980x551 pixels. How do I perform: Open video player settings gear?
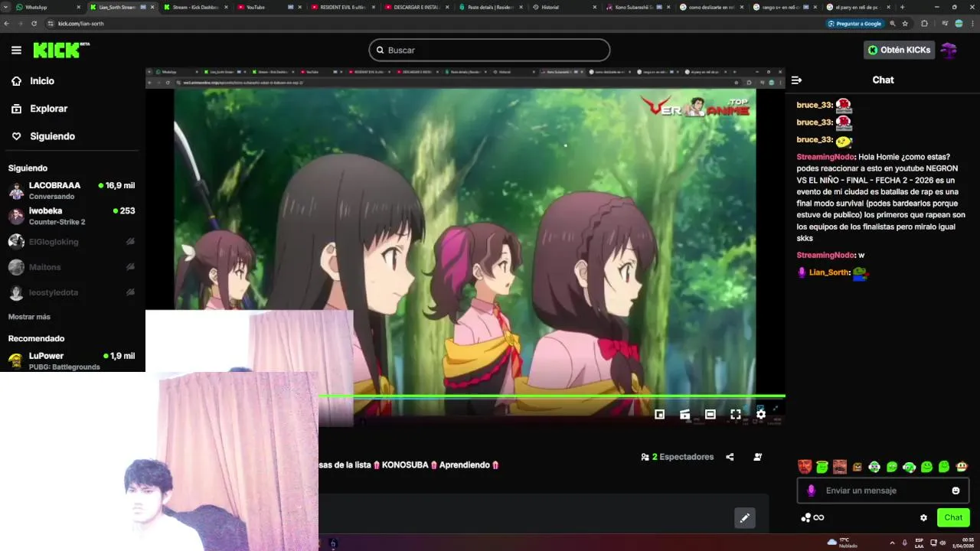761,414
